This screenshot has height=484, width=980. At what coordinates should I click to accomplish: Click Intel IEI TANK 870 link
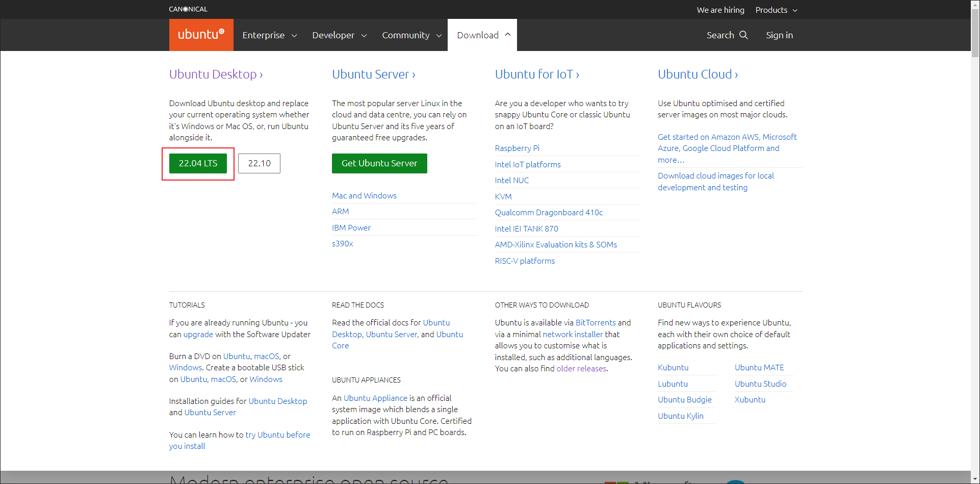point(526,228)
